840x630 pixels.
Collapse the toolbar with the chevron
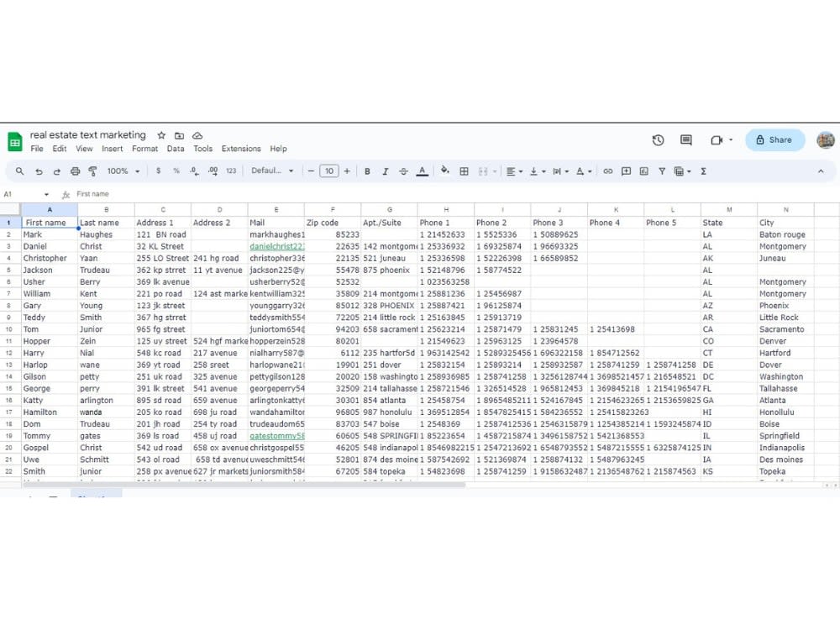(821, 171)
